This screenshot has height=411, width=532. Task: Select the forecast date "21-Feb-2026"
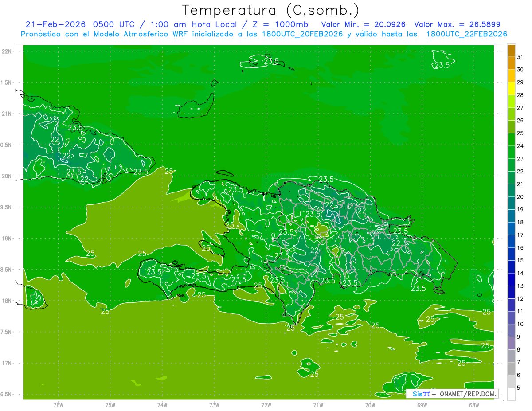pyautogui.click(x=55, y=24)
